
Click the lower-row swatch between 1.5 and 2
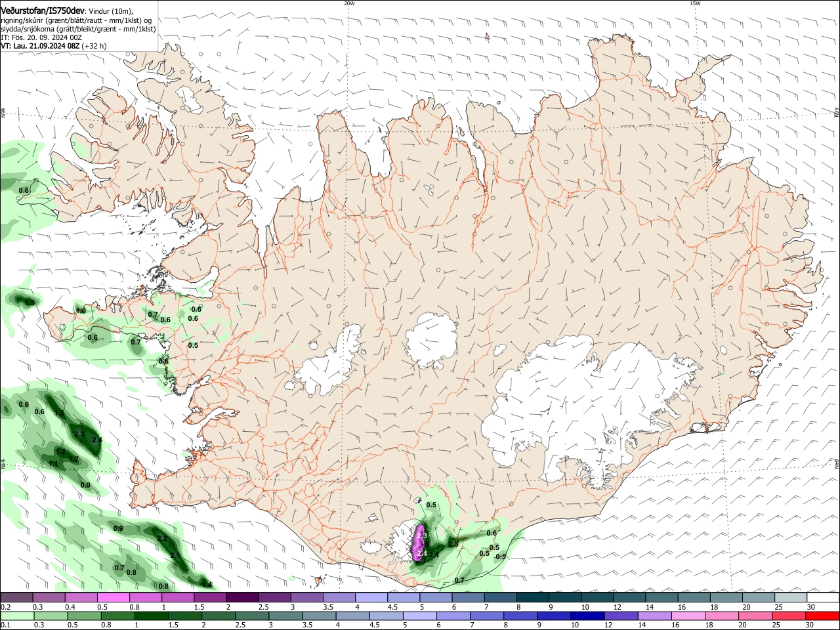(184, 616)
